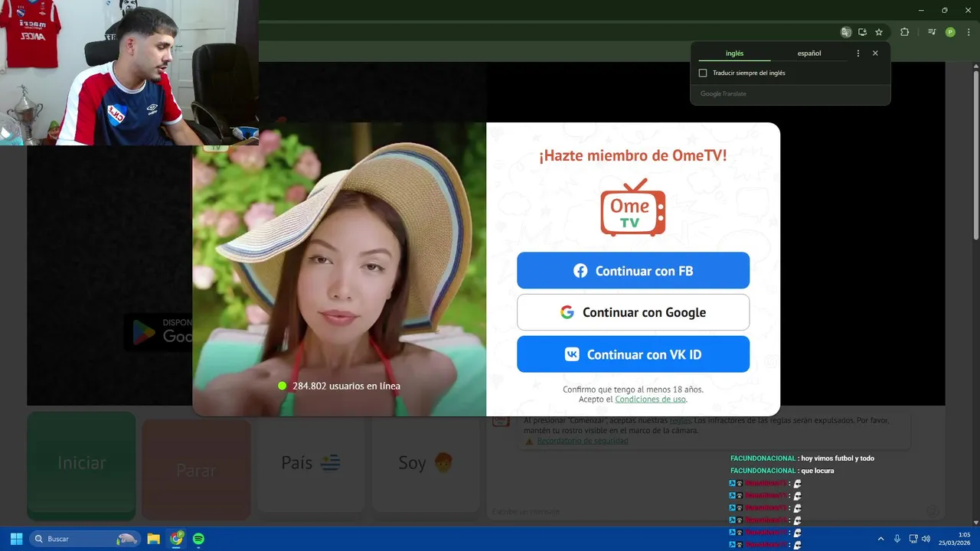Click the promo video of woman in hat

339,269
